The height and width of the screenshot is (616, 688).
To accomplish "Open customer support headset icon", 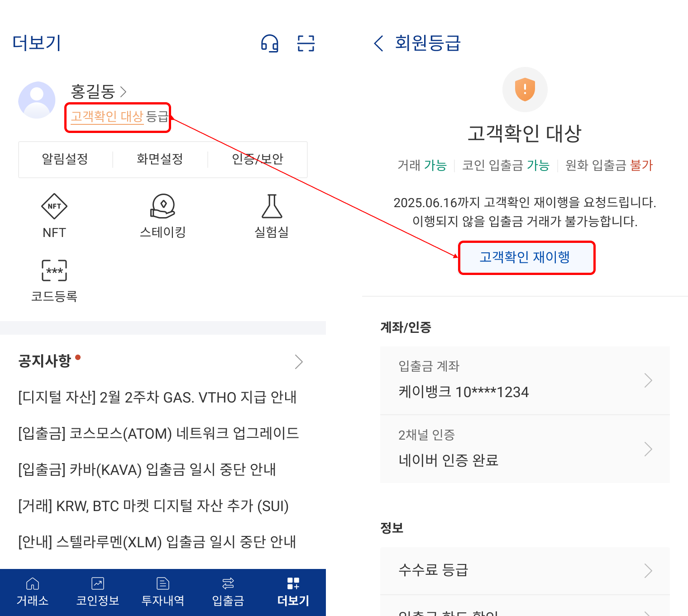I will pyautogui.click(x=270, y=43).
